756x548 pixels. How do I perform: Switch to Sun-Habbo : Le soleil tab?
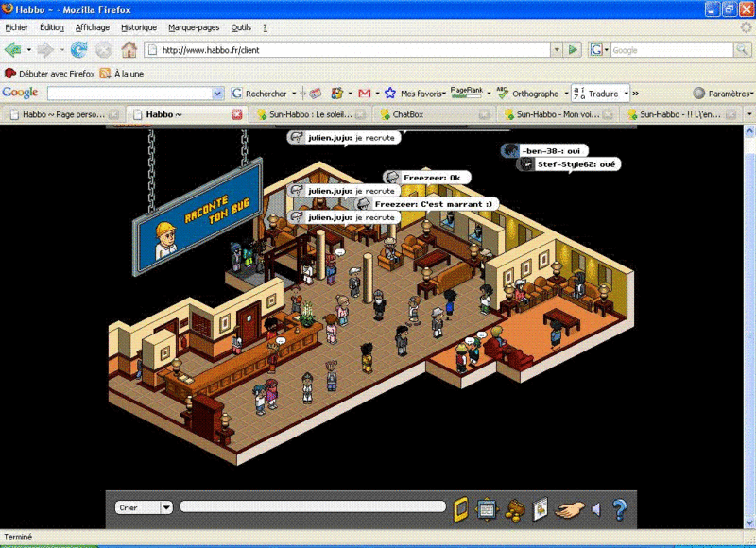310,114
